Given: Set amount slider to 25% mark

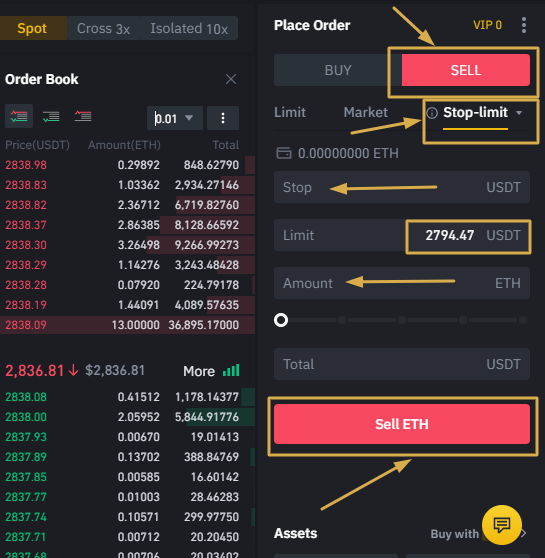Looking at the screenshot, I should [x=342, y=320].
